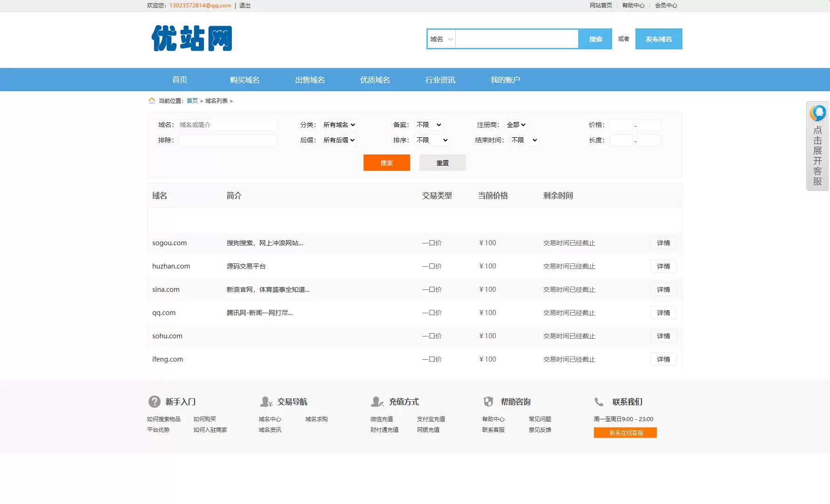Expand the 后缀 dropdown showing 所有后缀
Image resolution: width=830 pixels, height=504 pixels.
[x=339, y=140]
